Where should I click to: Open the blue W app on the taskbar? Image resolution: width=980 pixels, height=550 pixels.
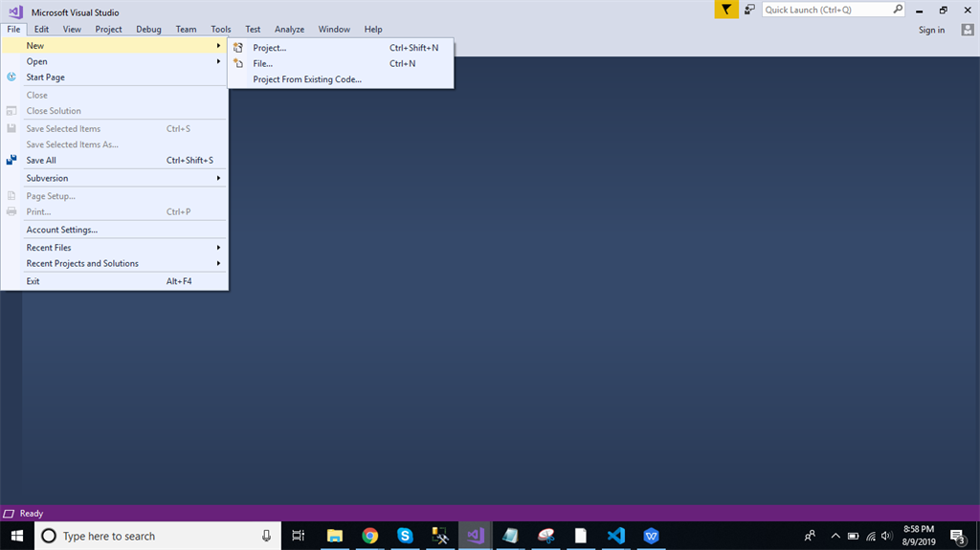pos(651,536)
